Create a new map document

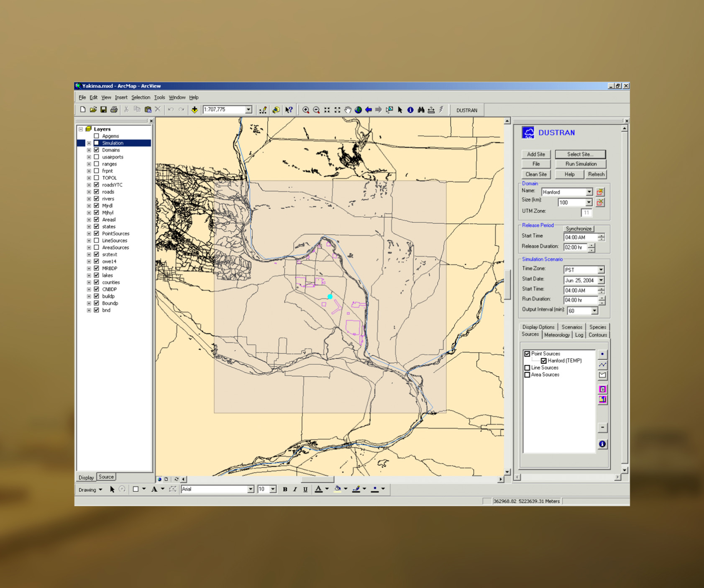[83, 110]
